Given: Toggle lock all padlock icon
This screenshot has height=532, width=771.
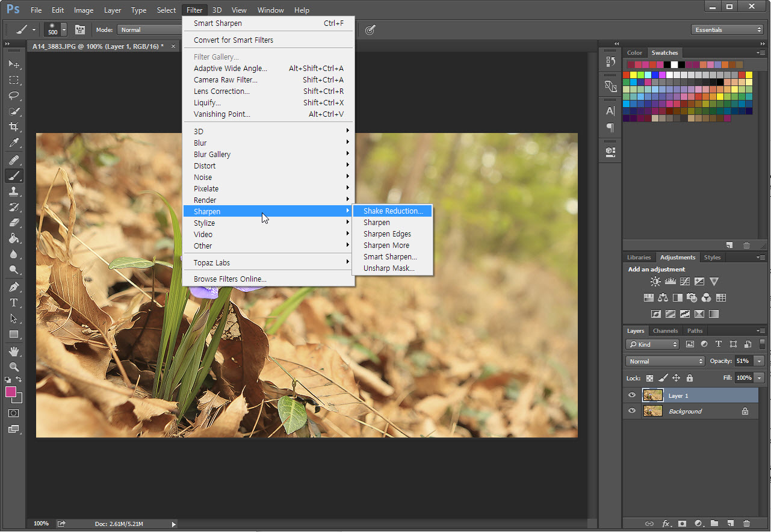Looking at the screenshot, I should (x=690, y=378).
